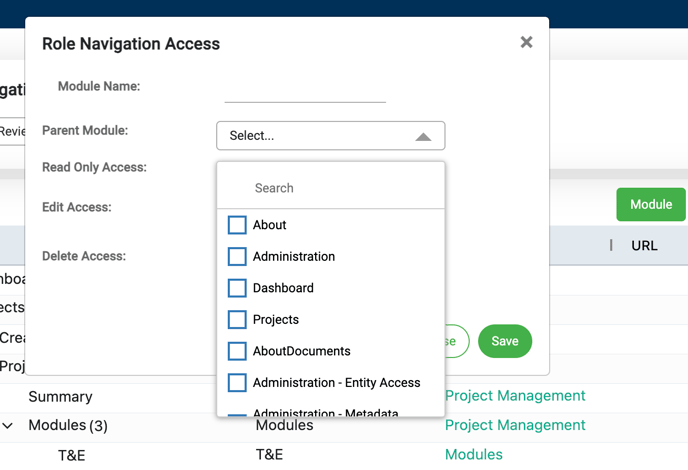
Task: Close the Role Navigation Access dialog
Action: (x=526, y=43)
